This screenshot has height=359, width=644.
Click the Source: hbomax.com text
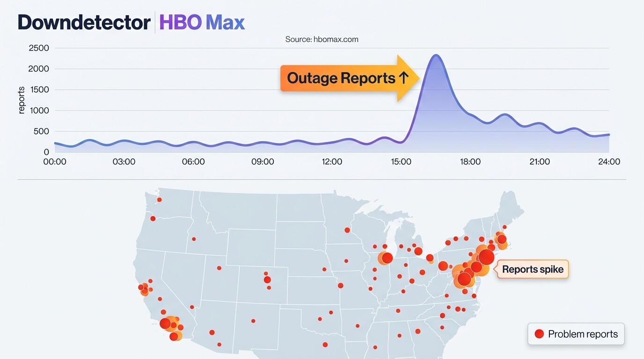coord(322,39)
